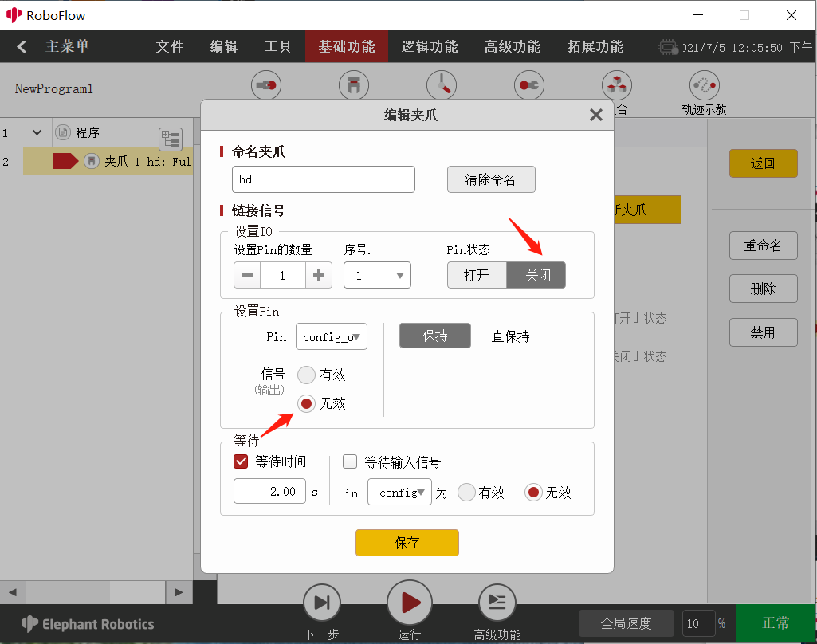Close the 编辑夹爪 dialog
Image resolution: width=817 pixels, height=644 pixels.
click(x=596, y=115)
